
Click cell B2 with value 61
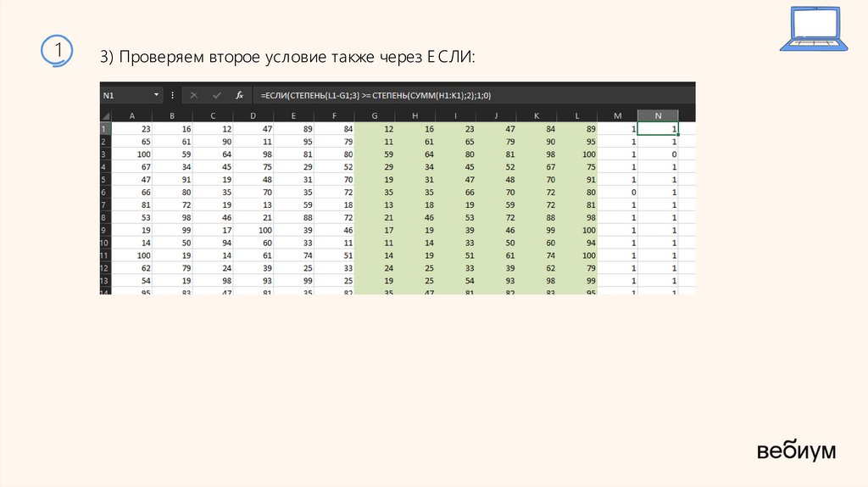(172, 142)
